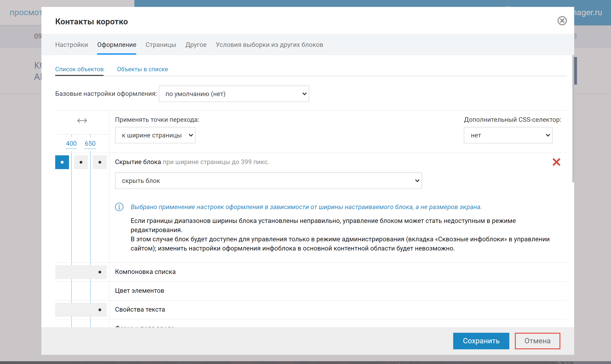
Task: Click the dot cell beside Компоновка списка
Action: pos(100,272)
